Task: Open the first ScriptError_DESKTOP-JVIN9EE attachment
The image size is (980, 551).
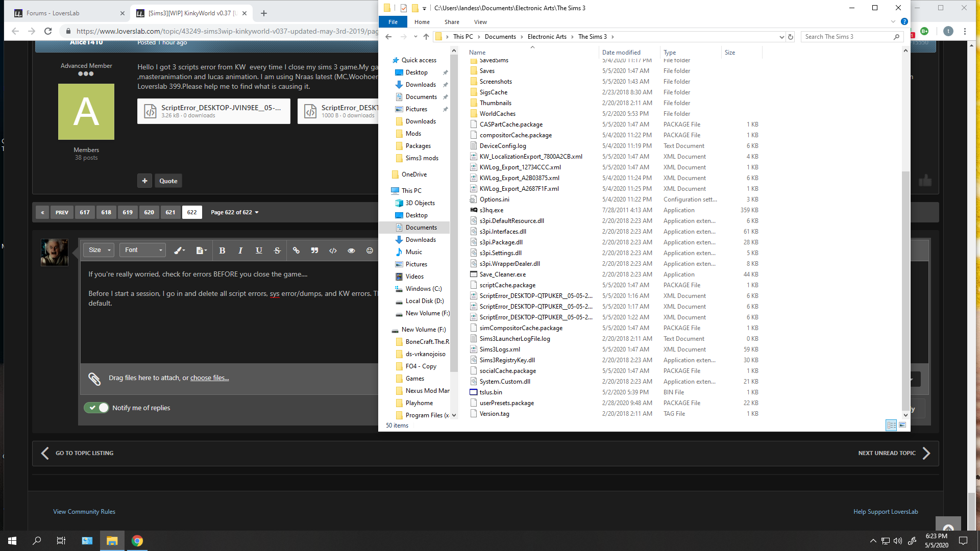Action: coord(214,111)
